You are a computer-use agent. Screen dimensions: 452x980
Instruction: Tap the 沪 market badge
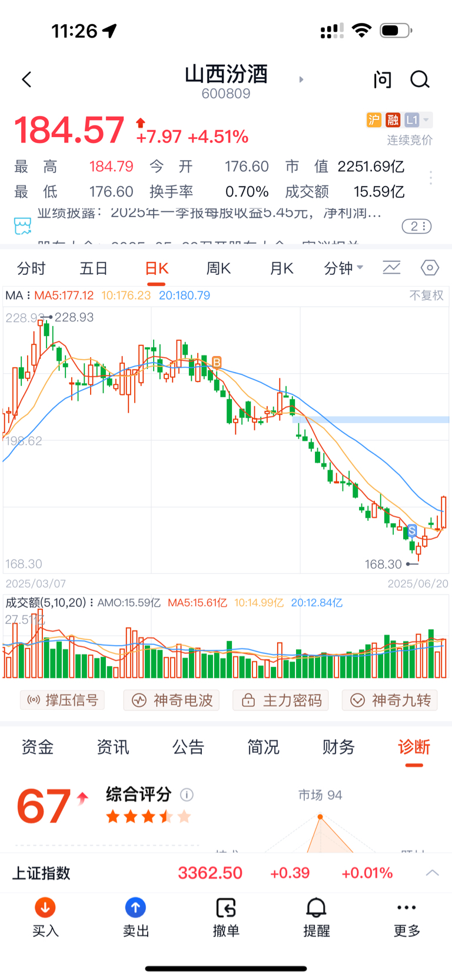pos(374,120)
